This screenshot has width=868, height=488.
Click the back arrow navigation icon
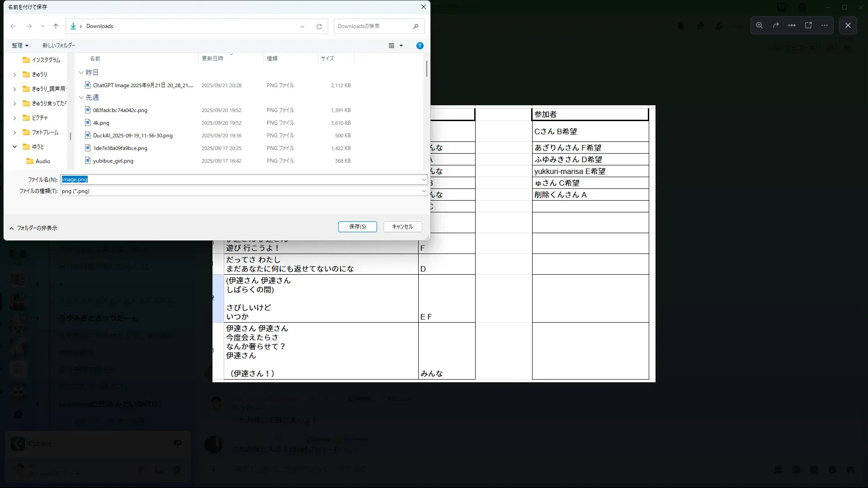coord(13,26)
